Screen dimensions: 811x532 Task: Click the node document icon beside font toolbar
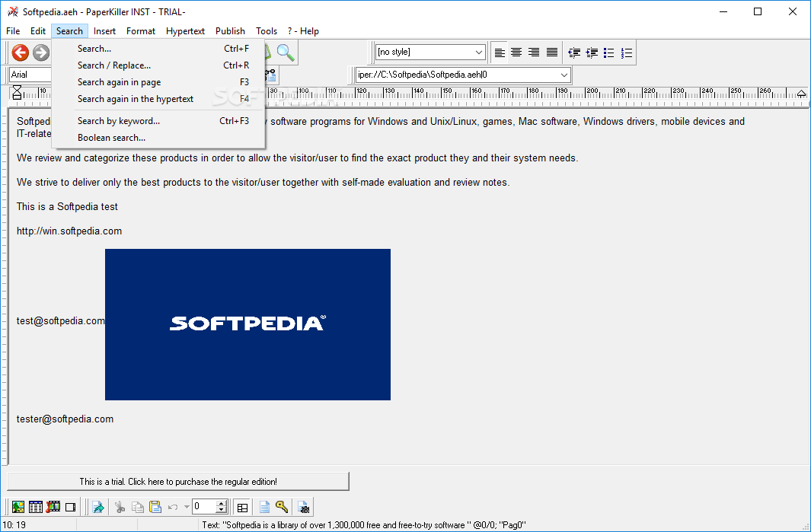tap(271, 75)
